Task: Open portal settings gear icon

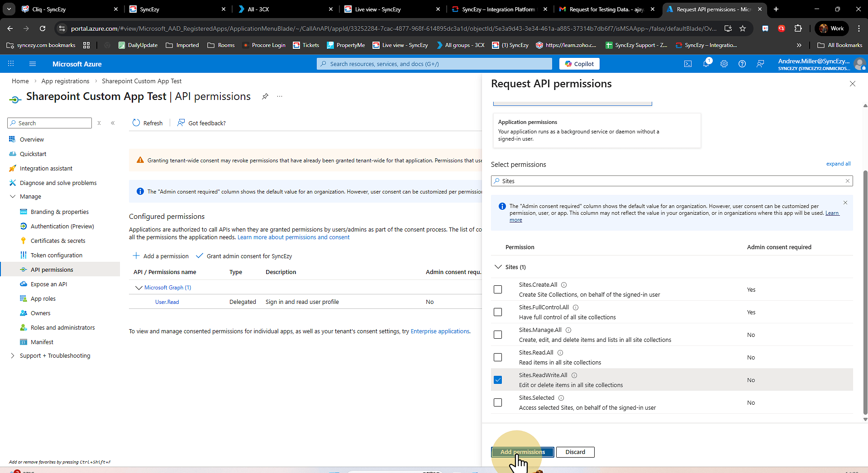Action: coord(724,64)
